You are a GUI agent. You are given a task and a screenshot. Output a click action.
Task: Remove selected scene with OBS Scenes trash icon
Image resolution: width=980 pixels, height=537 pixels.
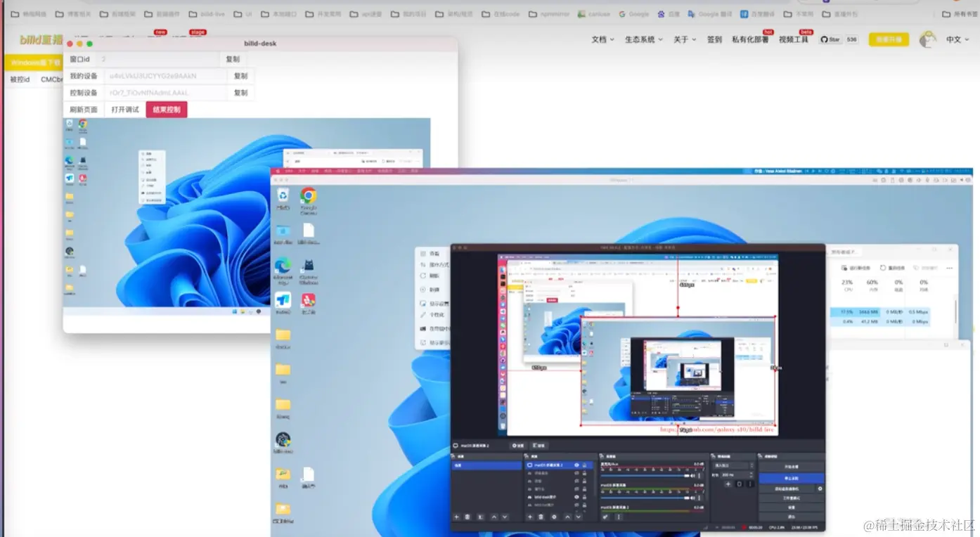pos(468,517)
